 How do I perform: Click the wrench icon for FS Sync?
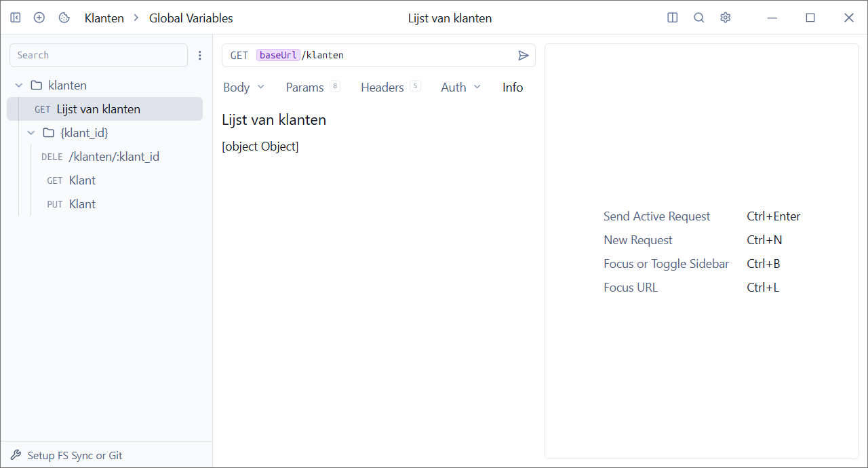coord(16,455)
